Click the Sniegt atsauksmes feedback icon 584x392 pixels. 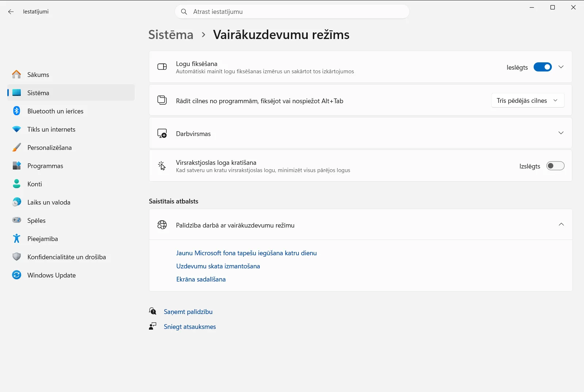coord(153,326)
